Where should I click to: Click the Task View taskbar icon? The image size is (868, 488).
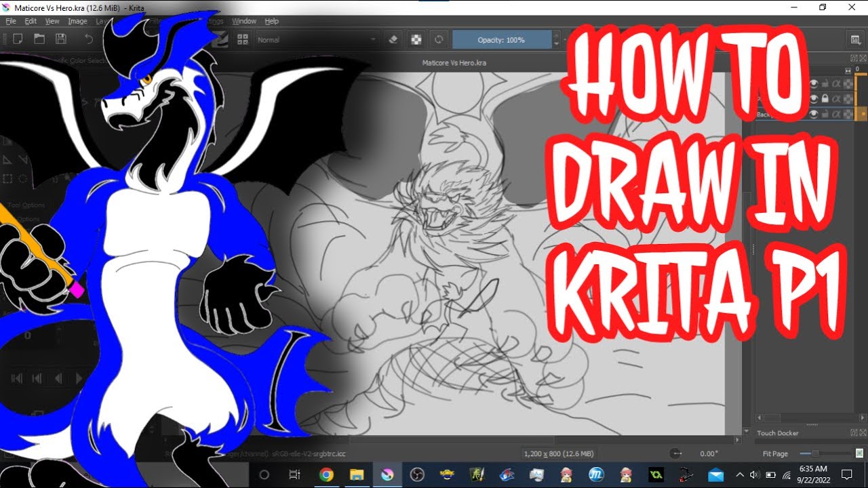coord(294,474)
